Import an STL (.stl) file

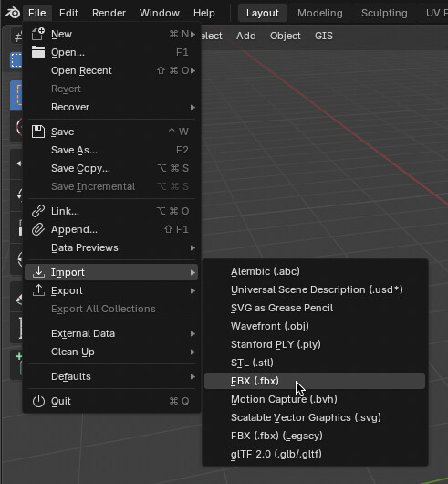[x=315, y=363]
